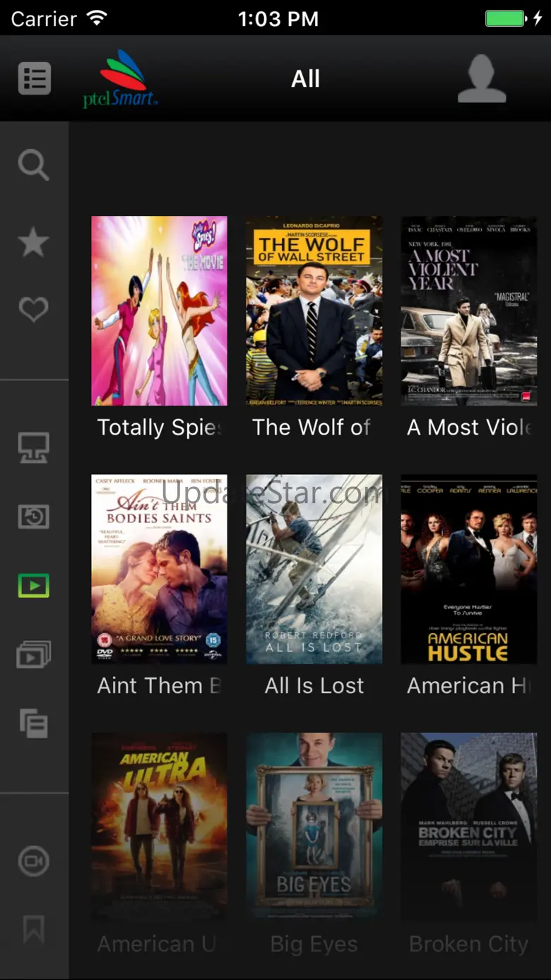Open the Big Eyes poster
This screenshot has width=551, height=980.
(314, 827)
